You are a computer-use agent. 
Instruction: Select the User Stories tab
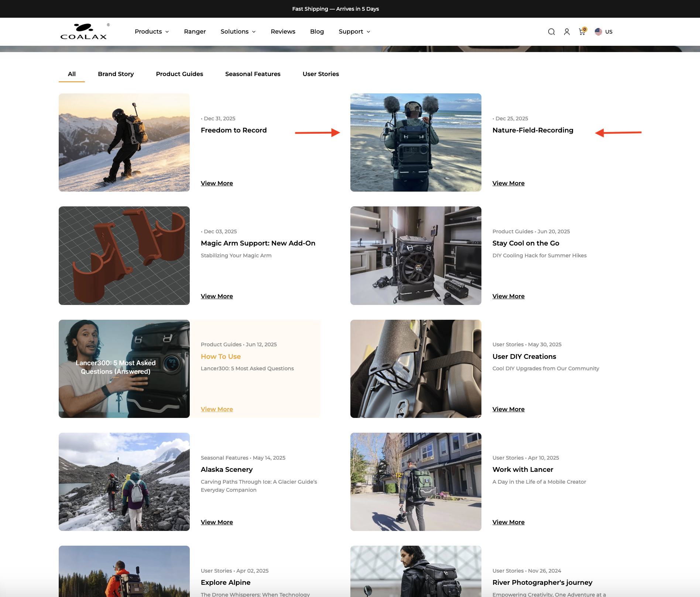[x=321, y=74]
